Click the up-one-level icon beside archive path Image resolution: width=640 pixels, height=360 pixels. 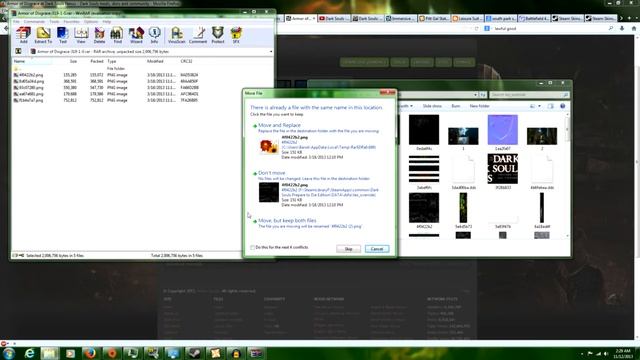[x=18, y=51]
